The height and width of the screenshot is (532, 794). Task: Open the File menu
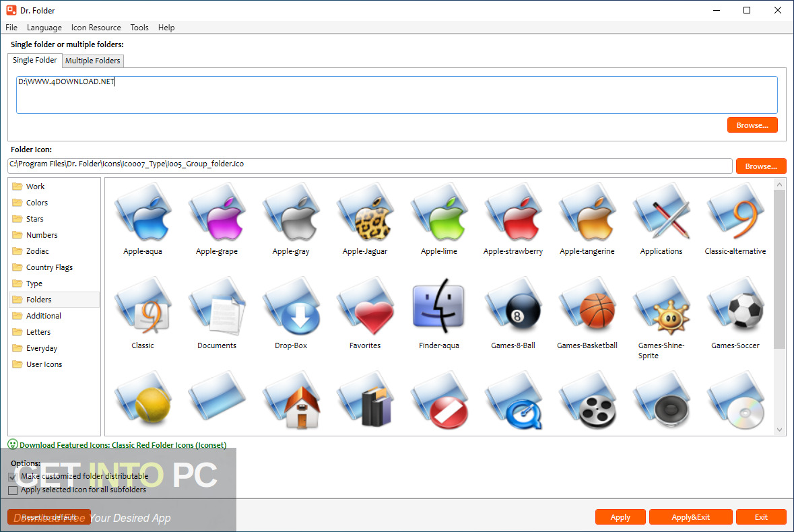coord(11,28)
